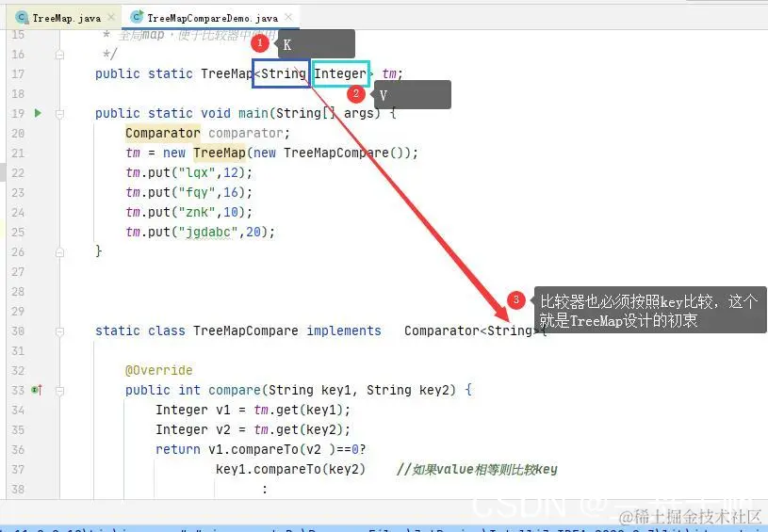
Task: Click line number 36 in the gutter
Action: click(x=18, y=450)
